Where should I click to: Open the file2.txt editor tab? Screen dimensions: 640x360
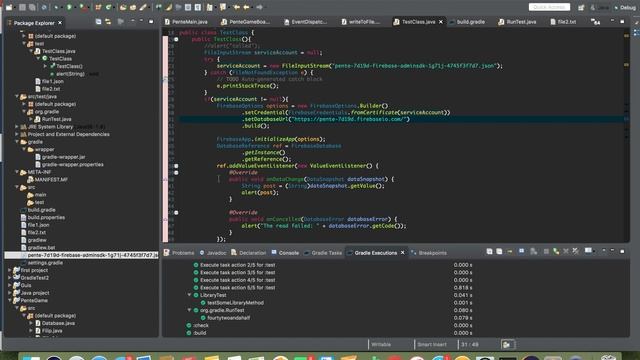point(563,22)
